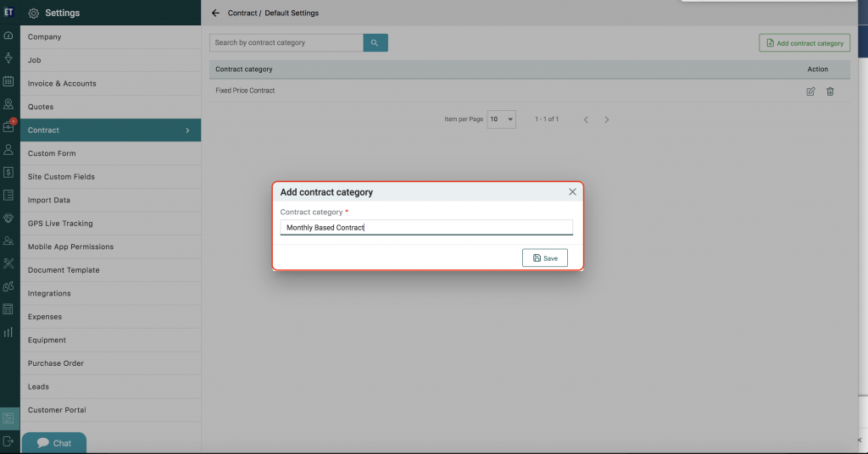Click the Settings gear icon
This screenshot has width=868, height=454.
pyautogui.click(x=34, y=14)
